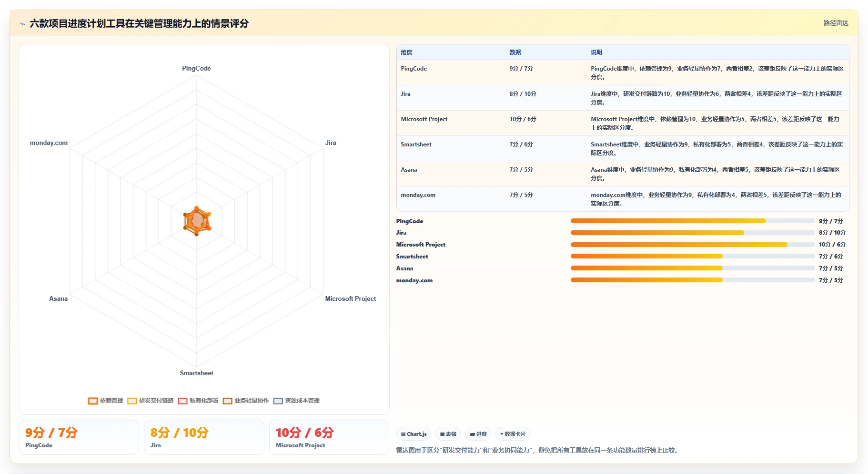Click the Chart.js tag chip

pos(414,434)
